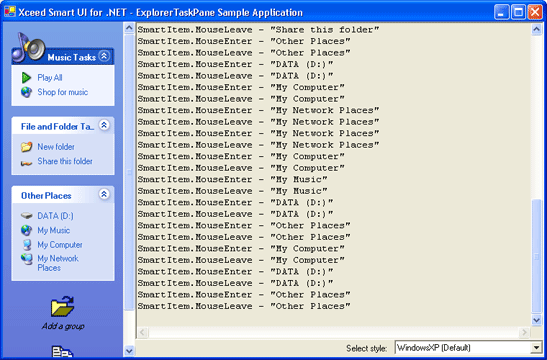This screenshot has height=360, width=547.
Task: Click the Add a group folder icon
Action: [63, 306]
